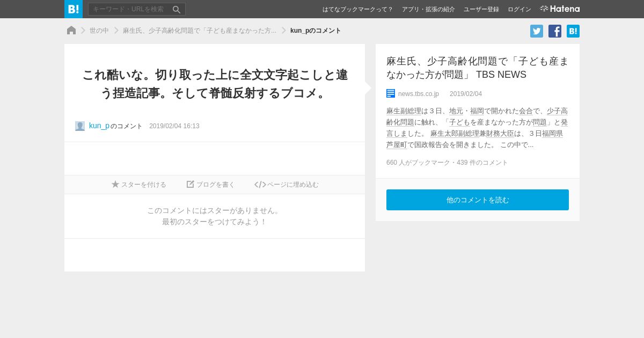Open ユーザー登録 link

pos(481,9)
